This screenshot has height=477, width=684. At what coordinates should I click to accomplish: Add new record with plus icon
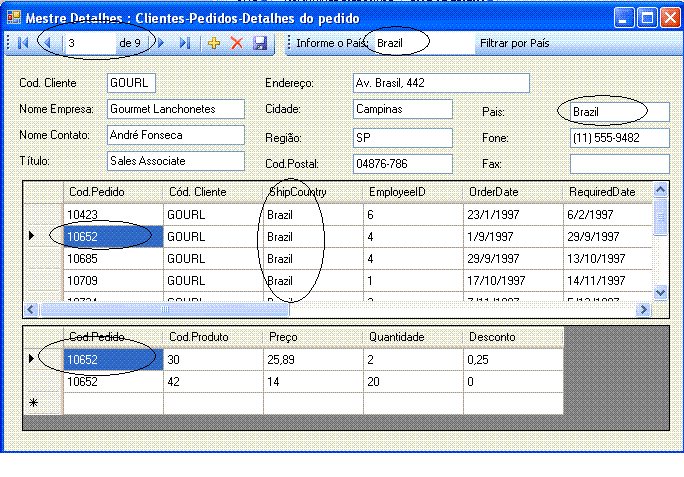coord(214,43)
